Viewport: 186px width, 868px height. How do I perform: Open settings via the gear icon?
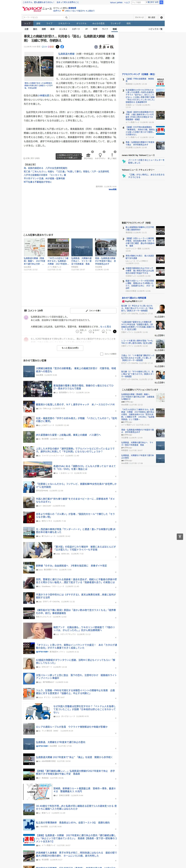point(161,18)
